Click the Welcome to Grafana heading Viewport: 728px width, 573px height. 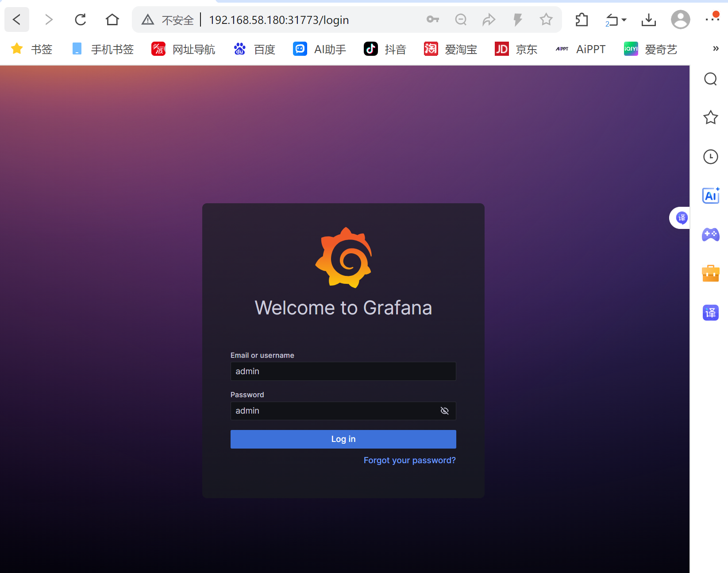click(343, 308)
